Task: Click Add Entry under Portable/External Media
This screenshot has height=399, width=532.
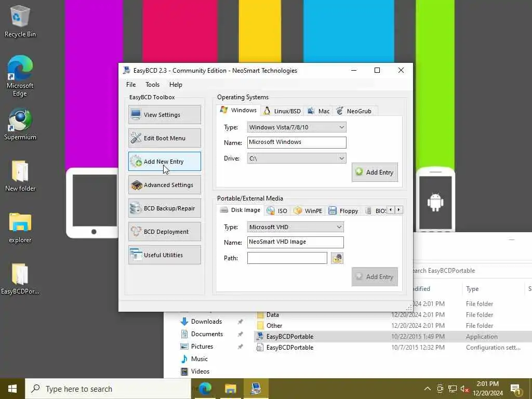Action: pyautogui.click(x=375, y=277)
